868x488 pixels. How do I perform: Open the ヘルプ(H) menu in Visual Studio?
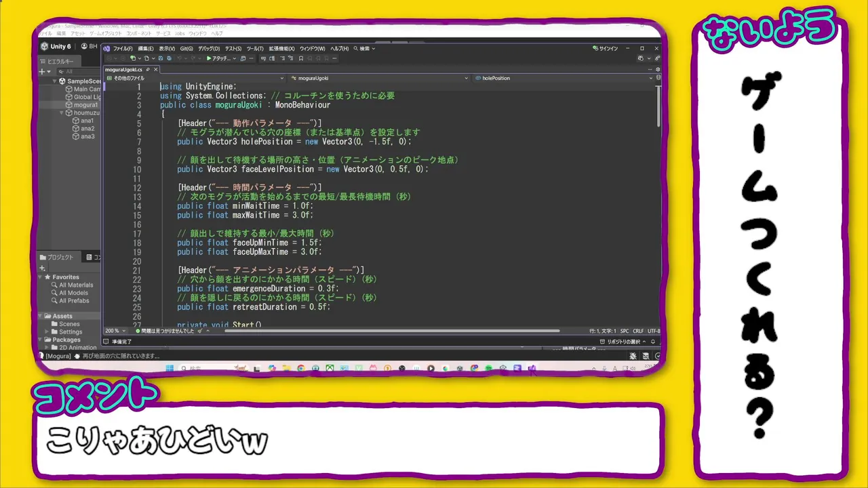pos(339,49)
